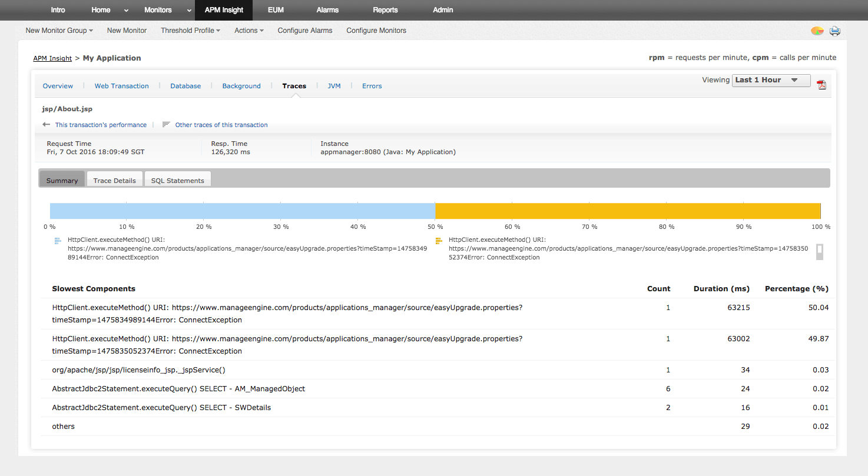The width and height of the screenshot is (868, 476).
Task: Switch to the Web Transaction tab
Action: tap(122, 86)
